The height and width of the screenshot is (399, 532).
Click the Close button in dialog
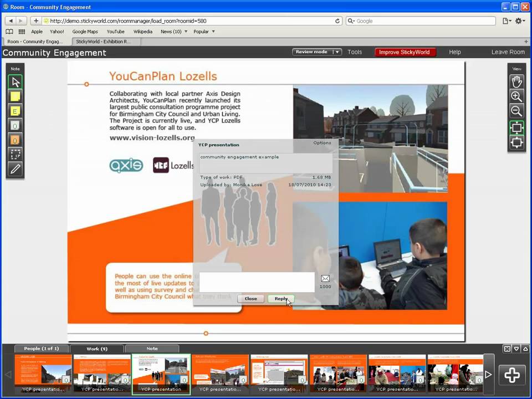(250, 299)
